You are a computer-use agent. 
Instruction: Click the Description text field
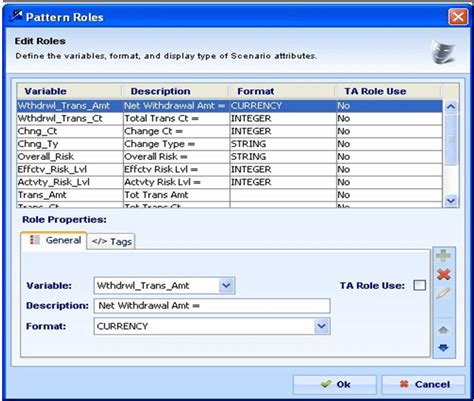pyautogui.click(x=212, y=306)
